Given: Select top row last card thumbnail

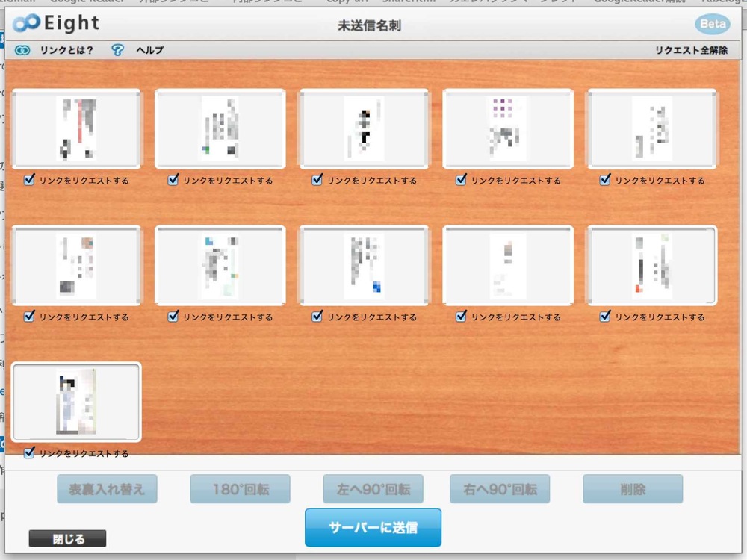Looking at the screenshot, I should tap(652, 128).
